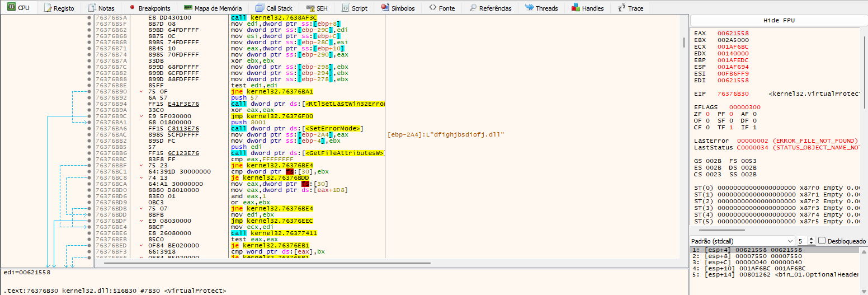868x295 pixels.
Task: Select the call kernel32.76377411 instruction
Action: pos(273,233)
